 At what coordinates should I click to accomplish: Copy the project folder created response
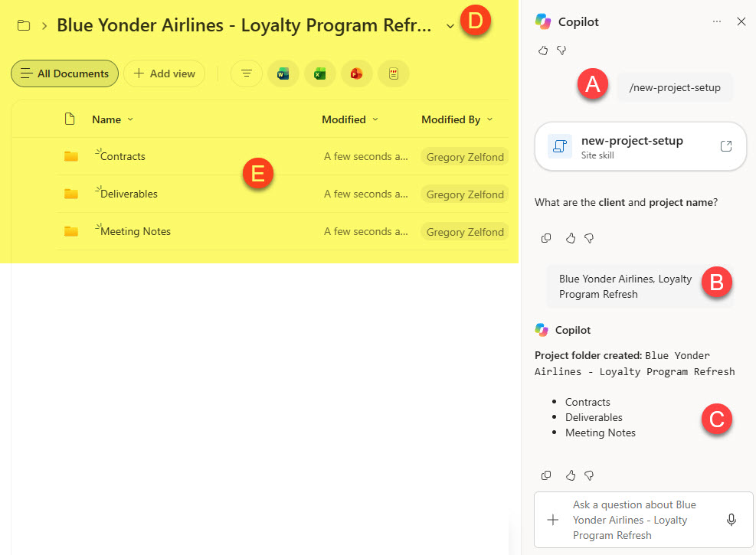point(546,475)
